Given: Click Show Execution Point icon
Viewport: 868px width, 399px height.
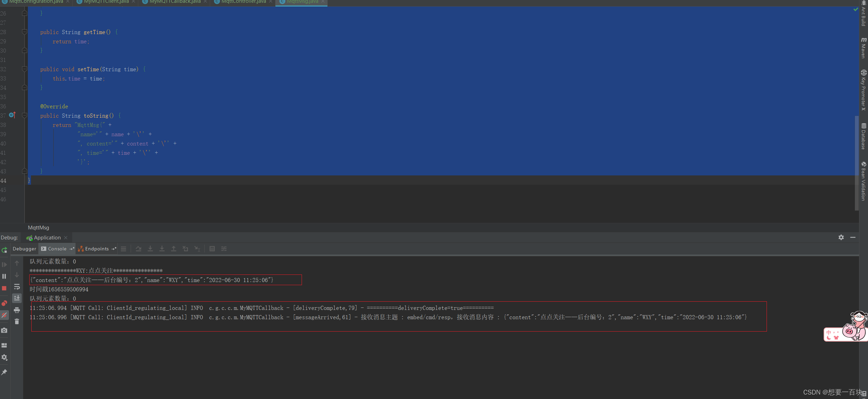Looking at the screenshot, I should coord(123,249).
